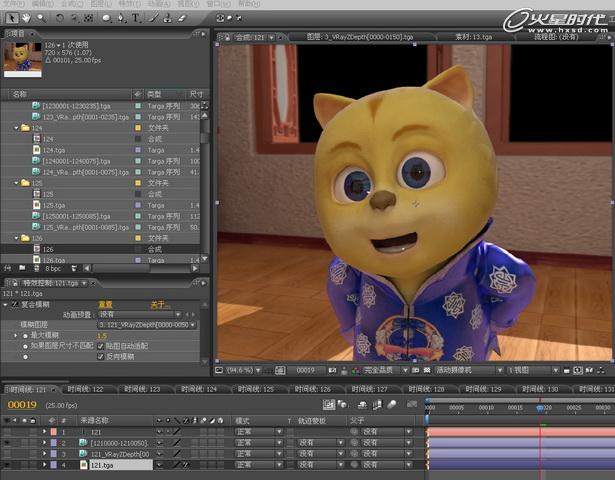Open the 动画预置 dropdown
This screenshot has height=480, width=615.
(x=140, y=315)
